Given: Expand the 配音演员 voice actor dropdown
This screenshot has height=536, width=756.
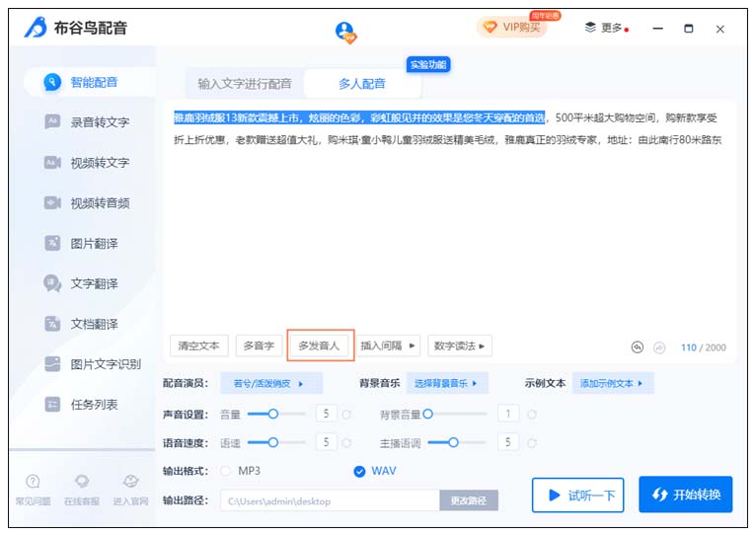Looking at the screenshot, I should 269,383.
